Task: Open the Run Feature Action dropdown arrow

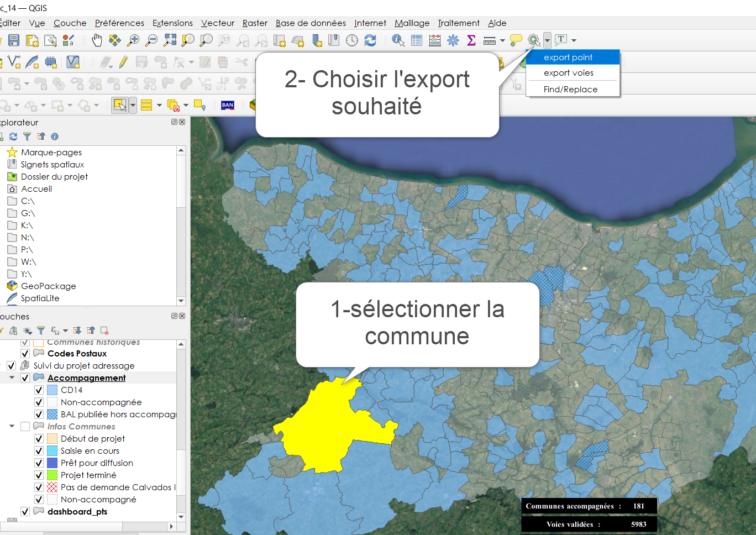Action: coord(547,40)
